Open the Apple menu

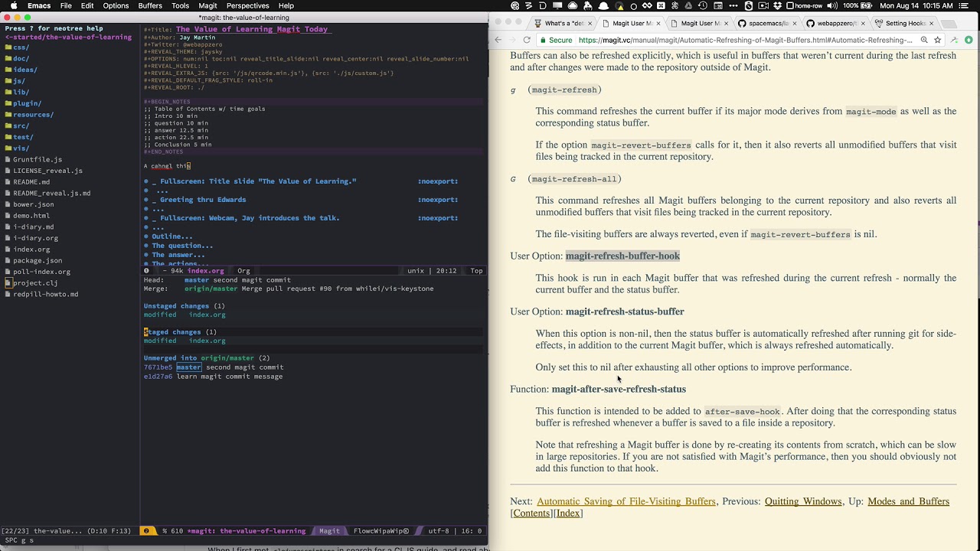[x=13, y=5]
